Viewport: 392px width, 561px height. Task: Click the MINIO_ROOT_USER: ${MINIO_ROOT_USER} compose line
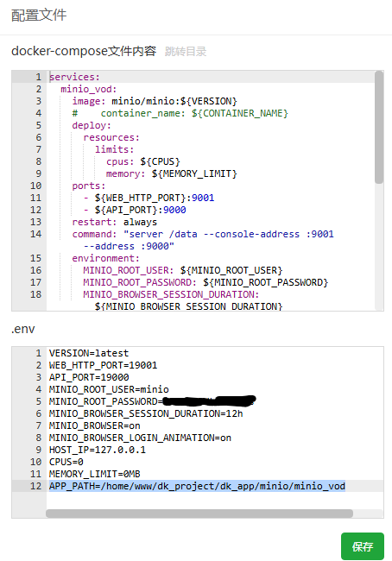(x=183, y=270)
